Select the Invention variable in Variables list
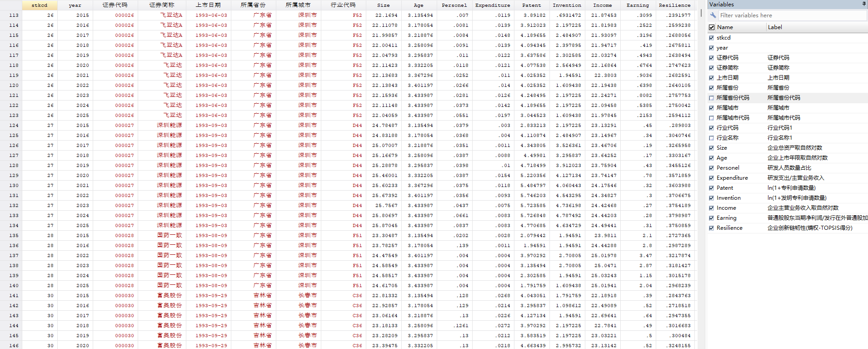 pos(728,198)
